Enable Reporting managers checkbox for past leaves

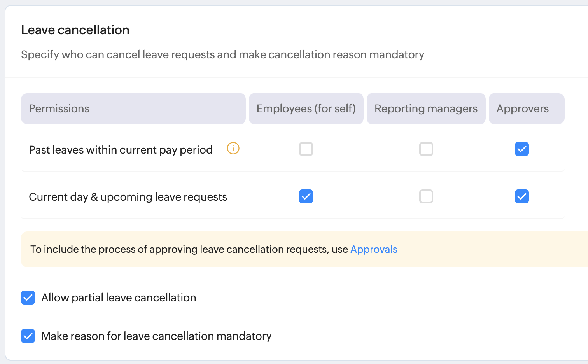pyautogui.click(x=426, y=149)
